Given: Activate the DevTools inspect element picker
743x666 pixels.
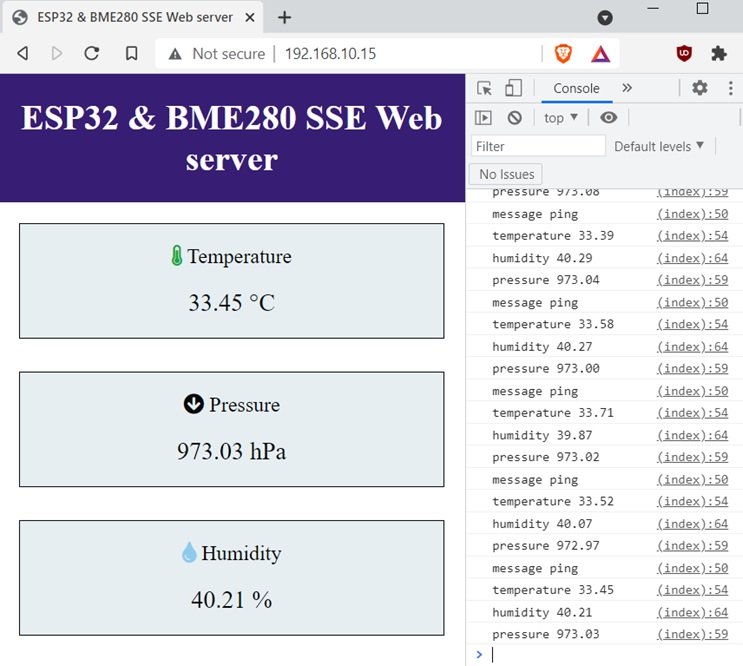Looking at the screenshot, I should tap(484, 88).
